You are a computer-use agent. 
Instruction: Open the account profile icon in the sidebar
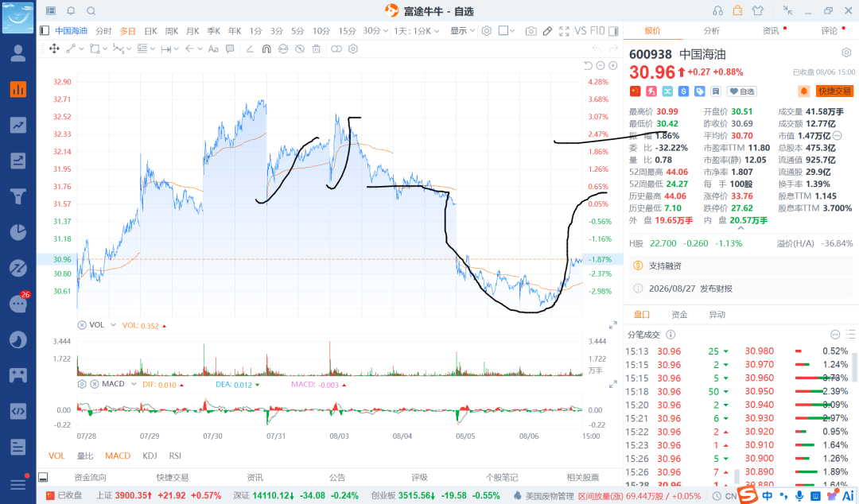pos(18,53)
